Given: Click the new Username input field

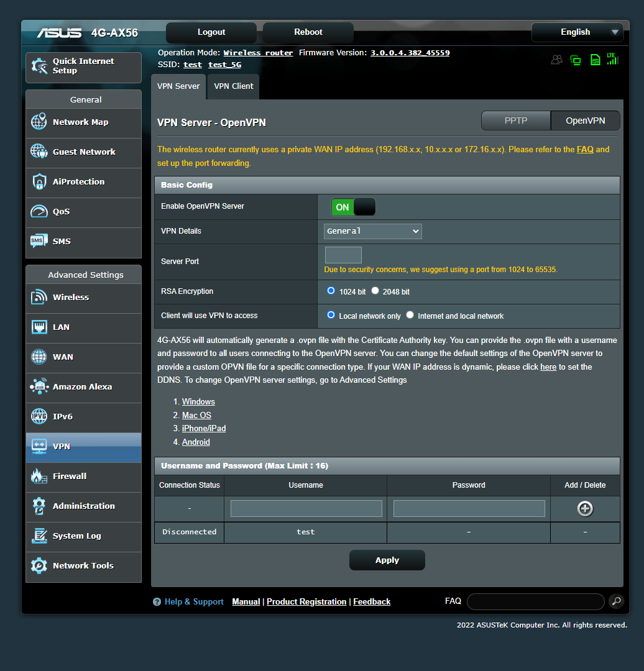Looking at the screenshot, I should point(306,508).
